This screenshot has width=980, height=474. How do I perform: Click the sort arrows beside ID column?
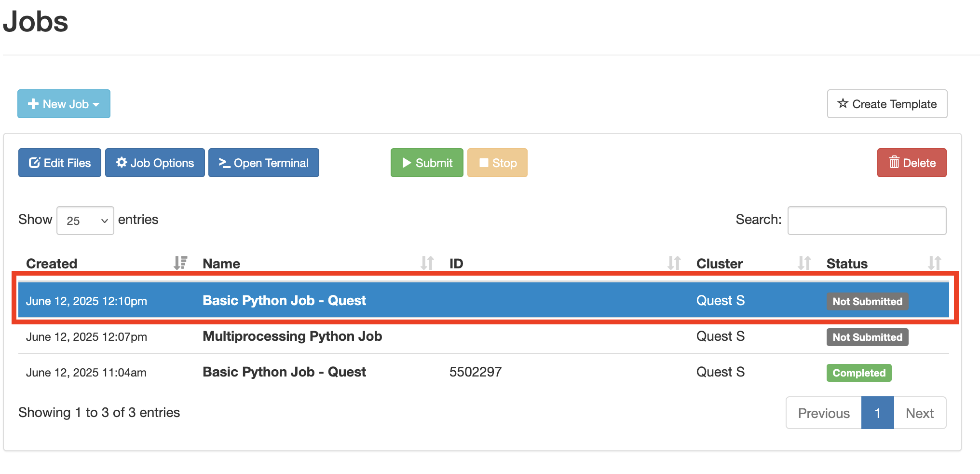click(x=675, y=263)
